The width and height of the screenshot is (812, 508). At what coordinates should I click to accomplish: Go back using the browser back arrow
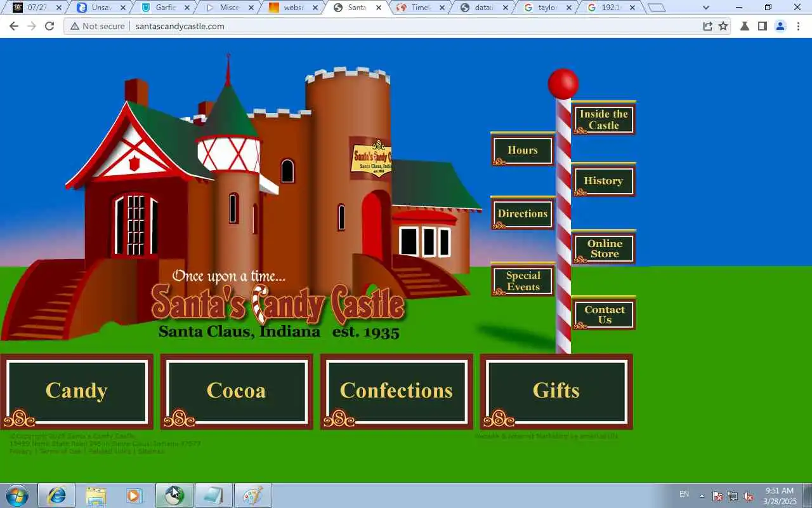point(14,26)
